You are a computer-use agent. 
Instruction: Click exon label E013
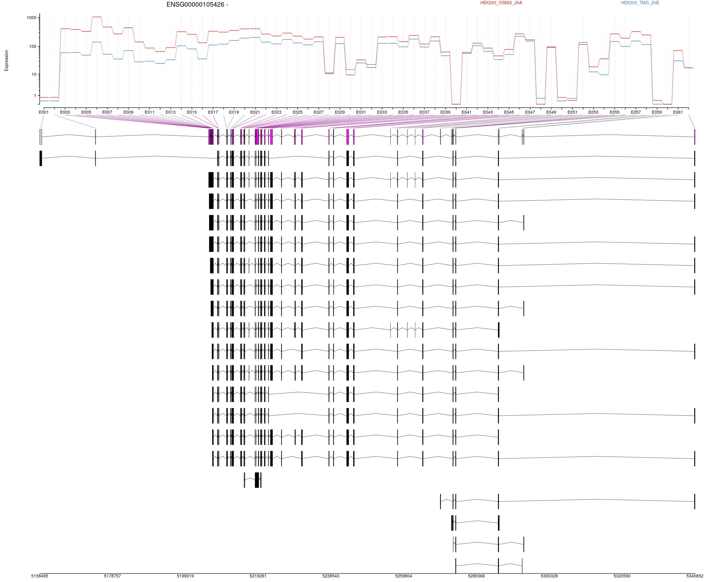[170, 112]
